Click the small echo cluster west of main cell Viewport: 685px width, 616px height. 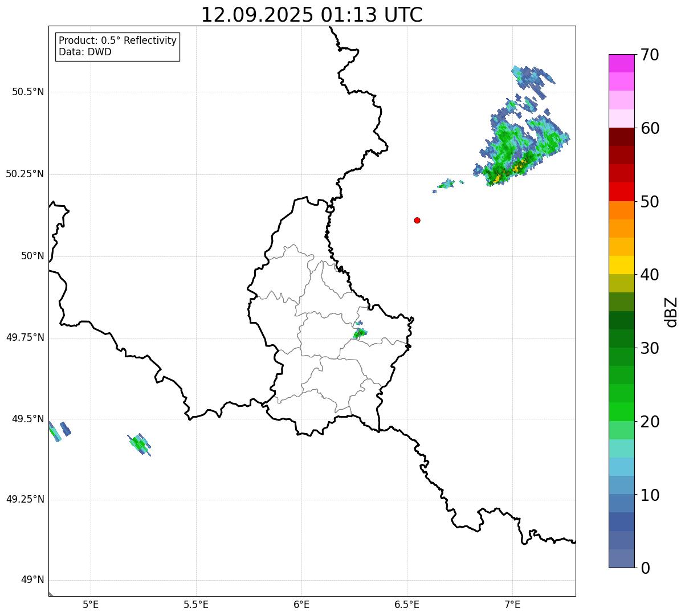tap(447, 184)
